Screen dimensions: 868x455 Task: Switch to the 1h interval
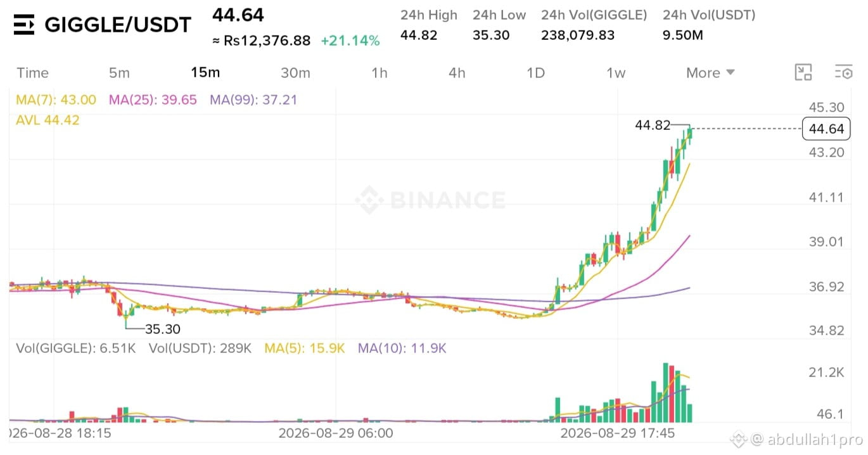[379, 73]
